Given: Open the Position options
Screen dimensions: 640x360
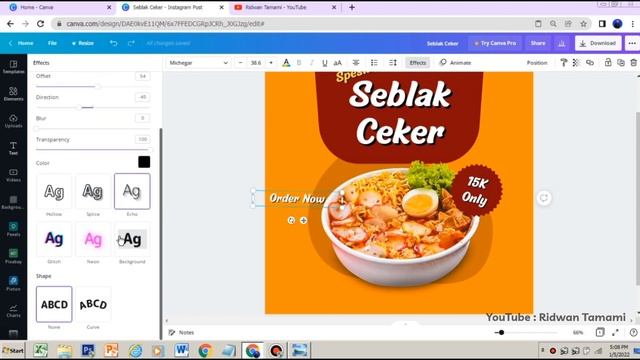Looking at the screenshot, I should click(537, 62).
